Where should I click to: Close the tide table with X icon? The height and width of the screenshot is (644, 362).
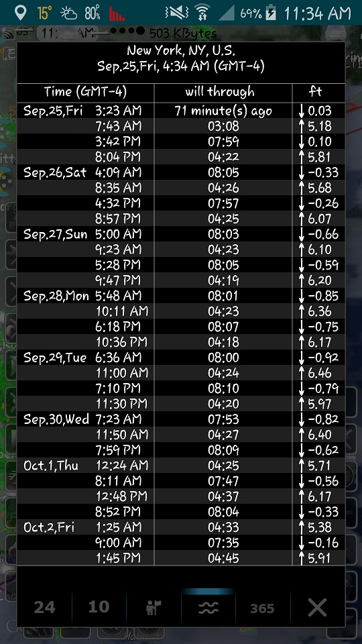click(x=317, y=607)
